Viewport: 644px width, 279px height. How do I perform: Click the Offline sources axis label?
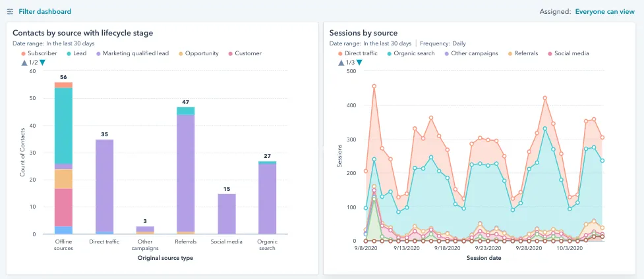[63, 245]
